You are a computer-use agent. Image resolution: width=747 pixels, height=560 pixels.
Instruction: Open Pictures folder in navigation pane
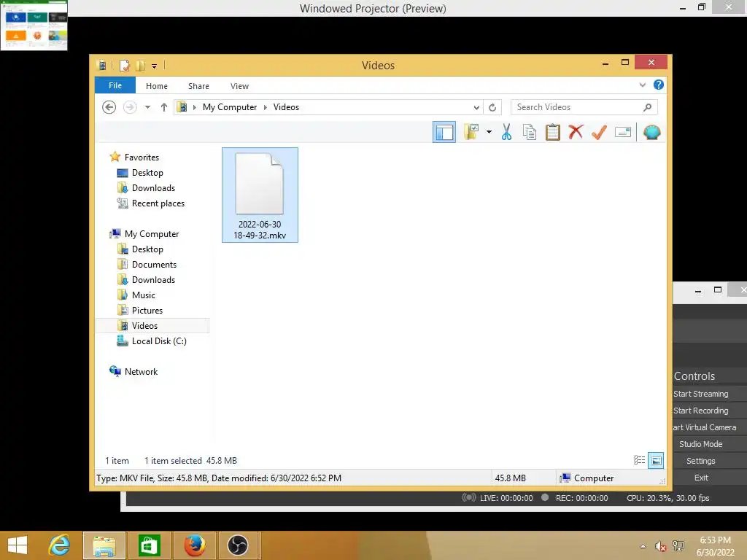(147, 310)
